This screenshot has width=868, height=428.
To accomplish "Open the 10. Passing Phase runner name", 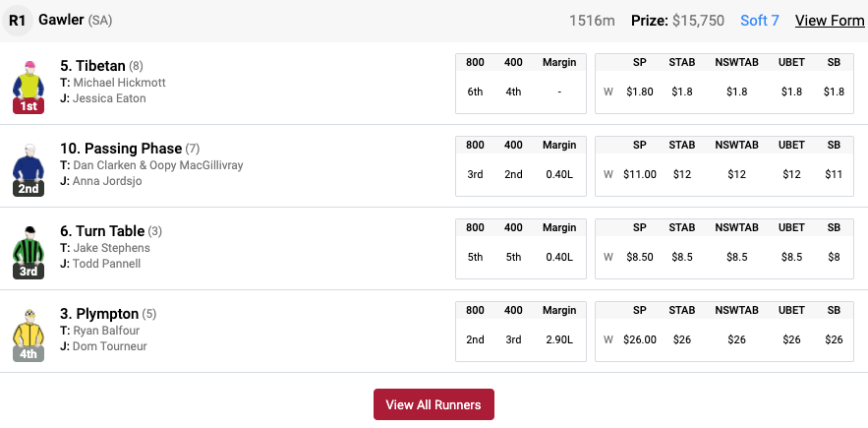I will 121,149.
